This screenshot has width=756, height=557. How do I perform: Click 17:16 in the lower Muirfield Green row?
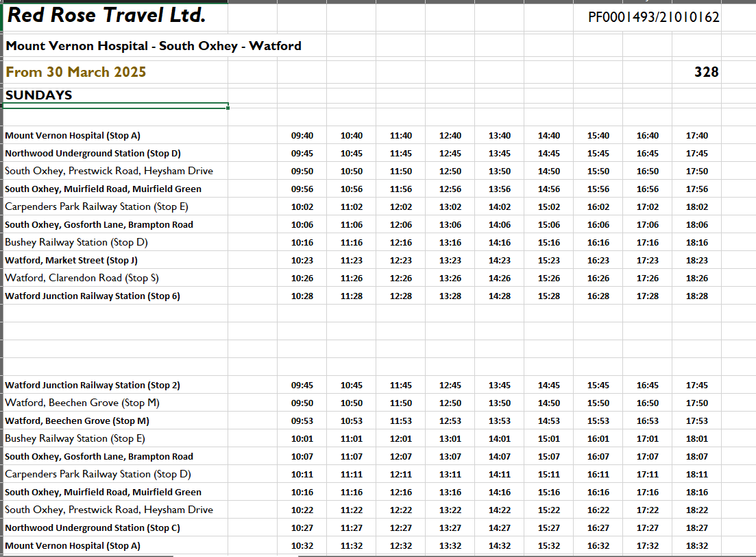[x=648, y=493]
